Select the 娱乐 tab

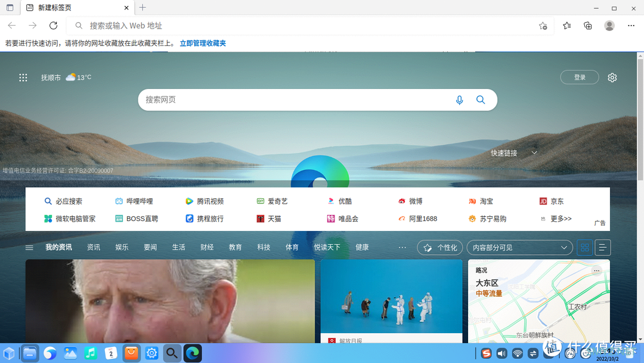pos(122,247)
